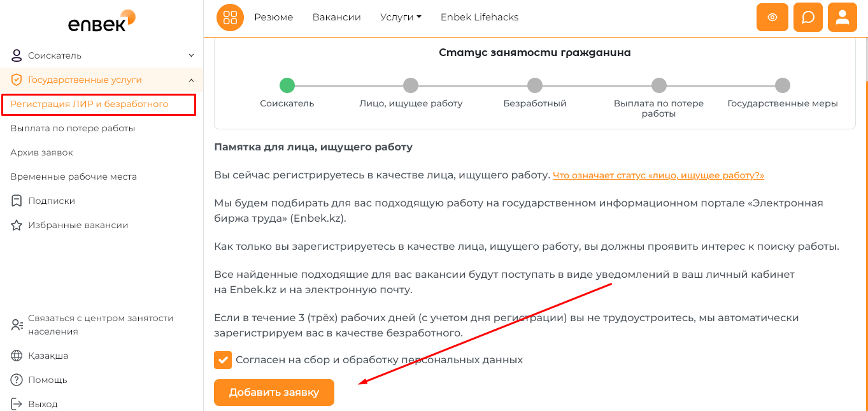The image size is (868, 411).
Task: Click the green Соискатель status step circle
Action: pyautogui.click(x=287, y=85)
